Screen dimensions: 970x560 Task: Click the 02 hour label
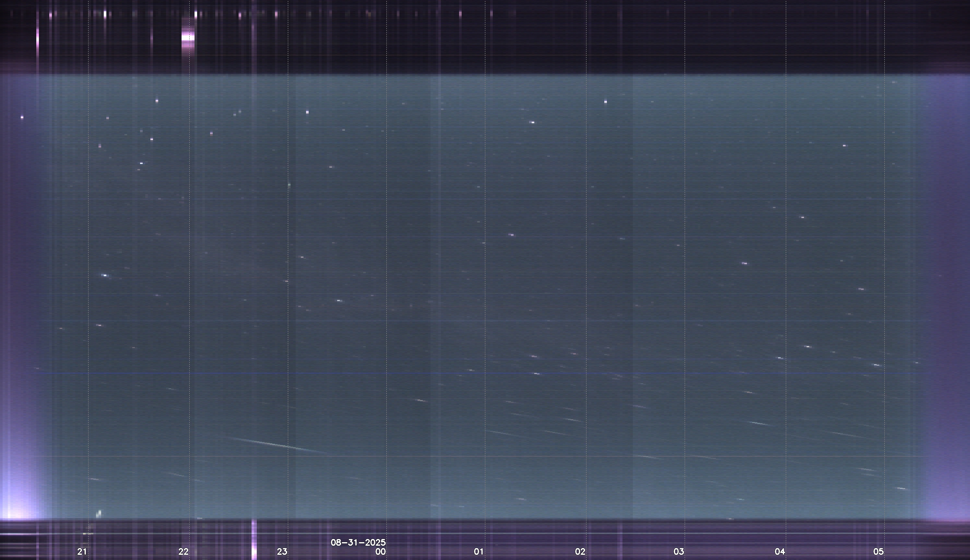(x=580, y=551)
